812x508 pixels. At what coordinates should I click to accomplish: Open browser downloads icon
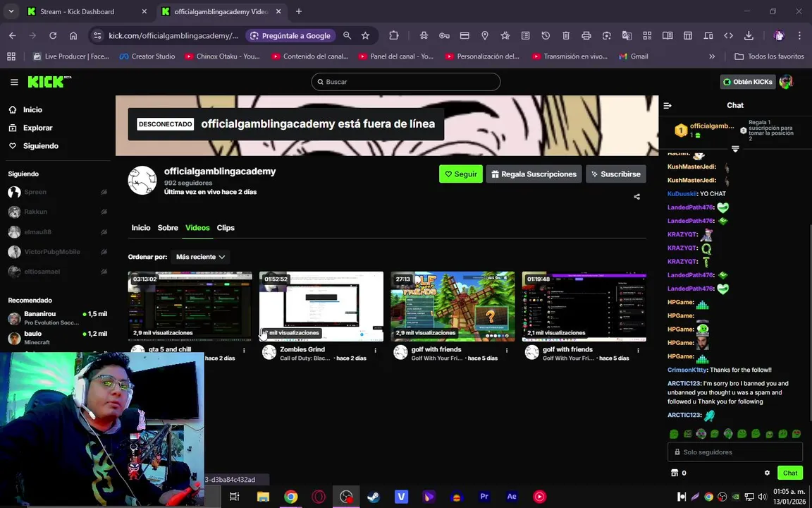[749, 36]
